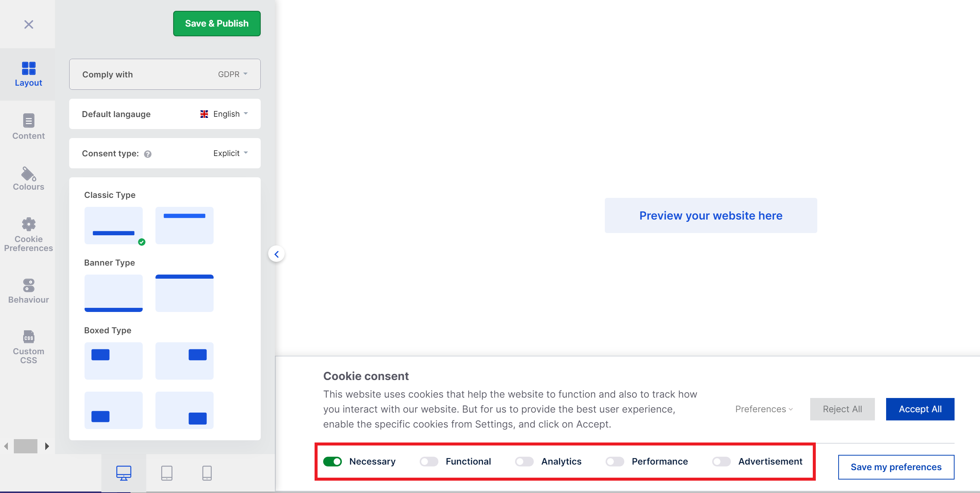Screen dimensions: 980x493
Task: Open the Default language English dropdown
Action: 165,114
